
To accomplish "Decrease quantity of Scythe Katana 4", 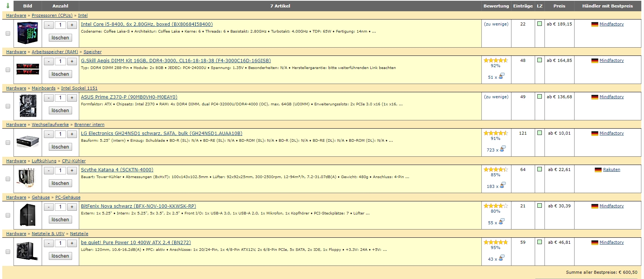I will coord(49,171).
